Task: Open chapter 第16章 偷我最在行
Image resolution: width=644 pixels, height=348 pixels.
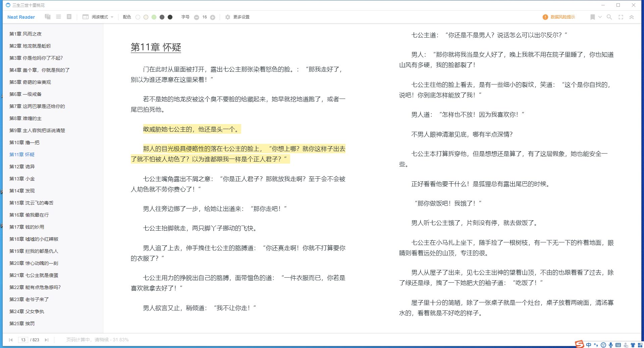Action: point(29,215)
